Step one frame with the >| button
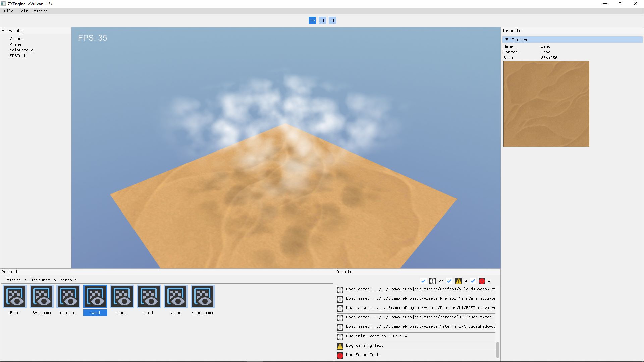644x362 pixels. 332,20
